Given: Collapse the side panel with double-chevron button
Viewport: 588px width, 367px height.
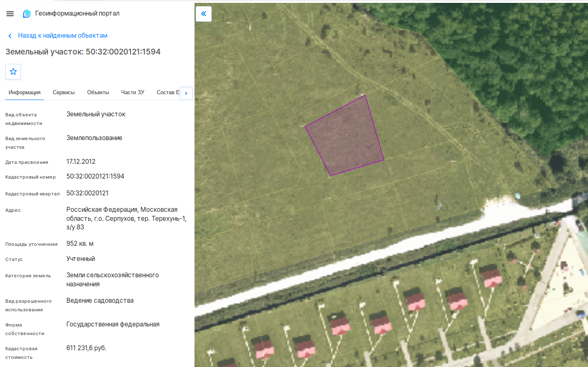Looking at the screenshot, I should (x=204, y=14).
